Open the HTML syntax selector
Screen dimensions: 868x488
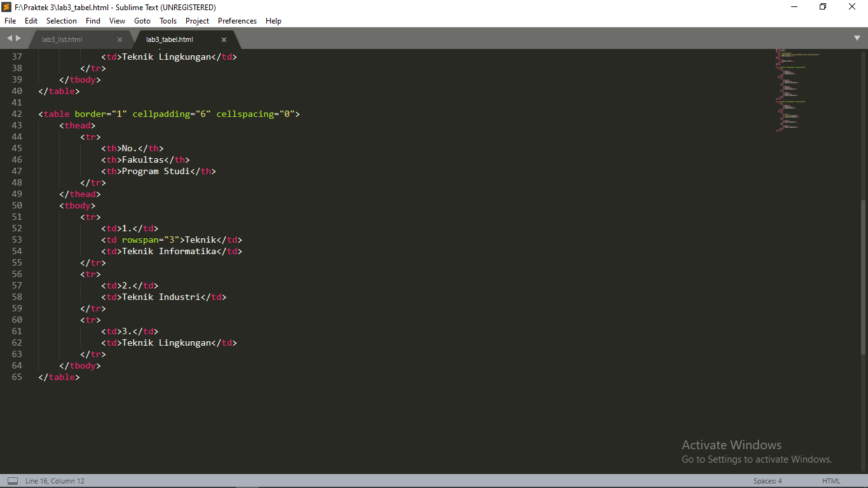tap(831, 481)
